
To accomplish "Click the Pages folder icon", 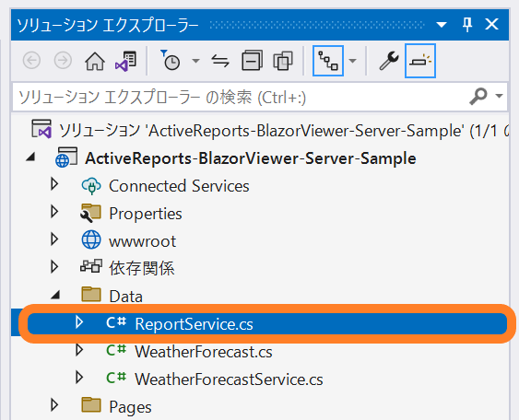I will tap(91, 404).
